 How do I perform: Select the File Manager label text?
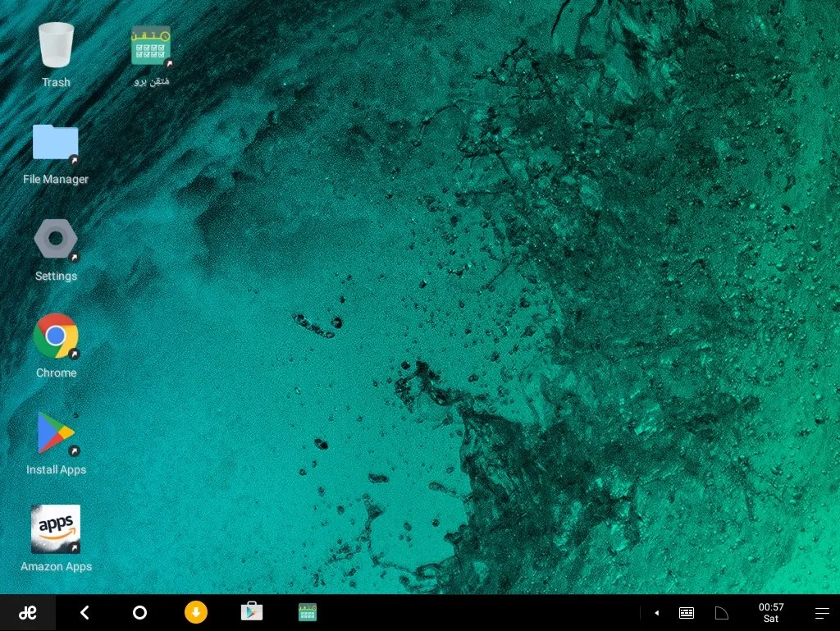(56, 180)
